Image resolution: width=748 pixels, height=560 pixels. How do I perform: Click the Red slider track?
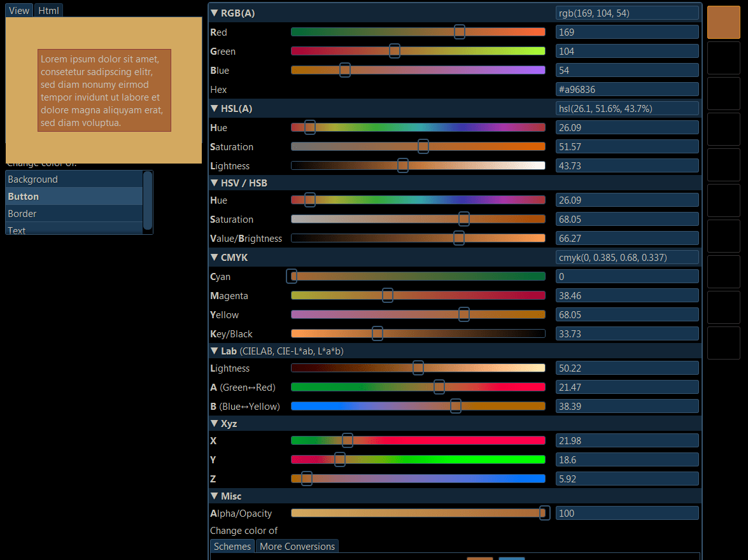pyautogui.click(x=418, y=32)
